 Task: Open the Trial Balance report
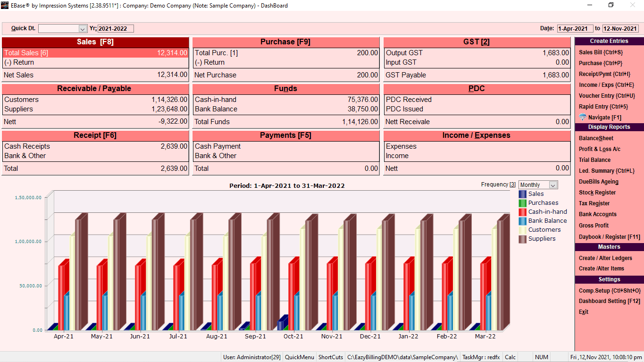[x=594, y=160]
